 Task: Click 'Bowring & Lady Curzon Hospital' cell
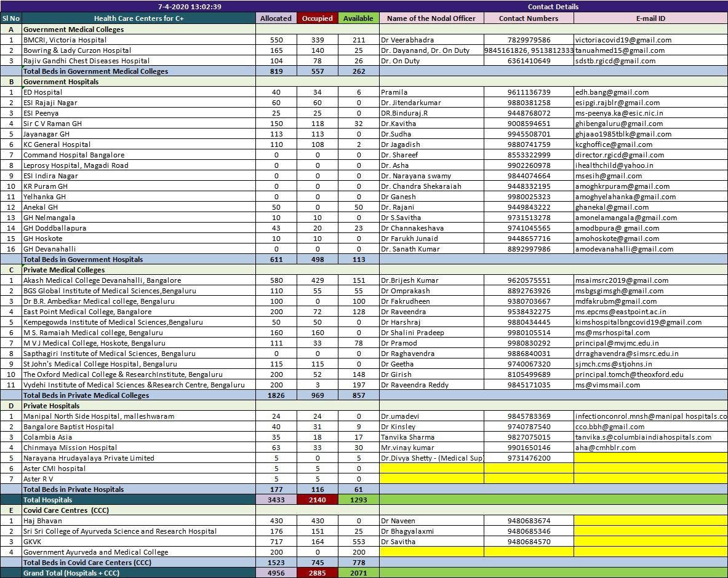pos(139,50)
